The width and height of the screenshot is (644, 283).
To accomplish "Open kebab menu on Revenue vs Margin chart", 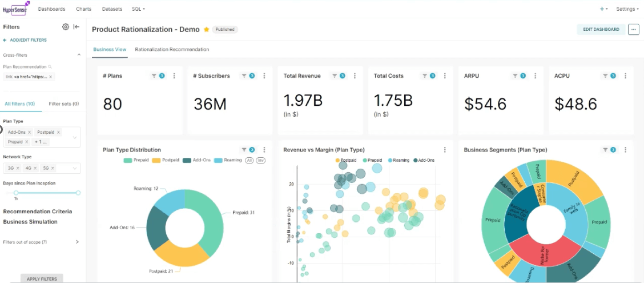I will pos(445,150).
